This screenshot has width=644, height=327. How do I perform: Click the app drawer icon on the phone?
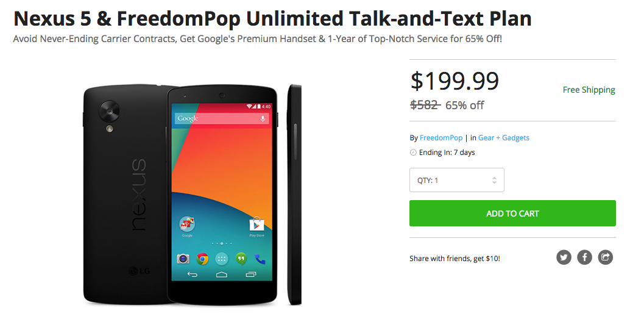click(x=222, y=259)
